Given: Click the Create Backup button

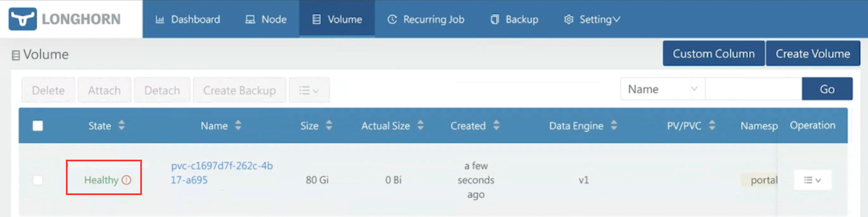Looking at the screenshot, I should (x=239, y=90).
